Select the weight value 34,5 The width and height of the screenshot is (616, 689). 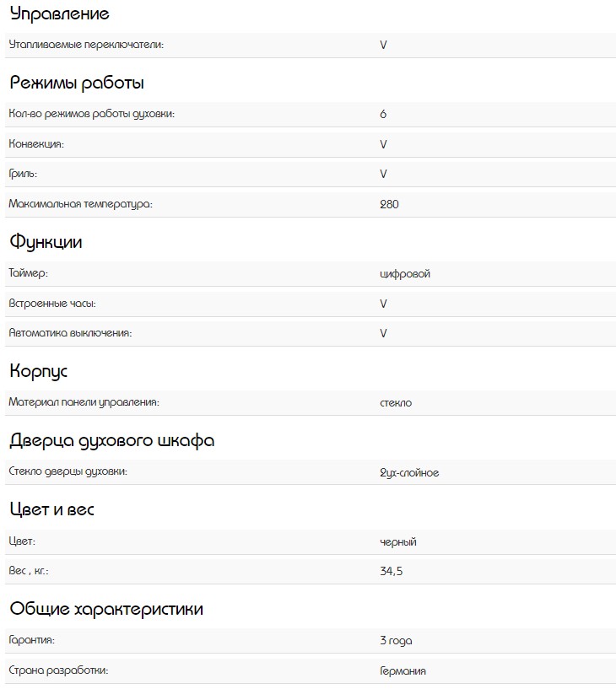391,572
